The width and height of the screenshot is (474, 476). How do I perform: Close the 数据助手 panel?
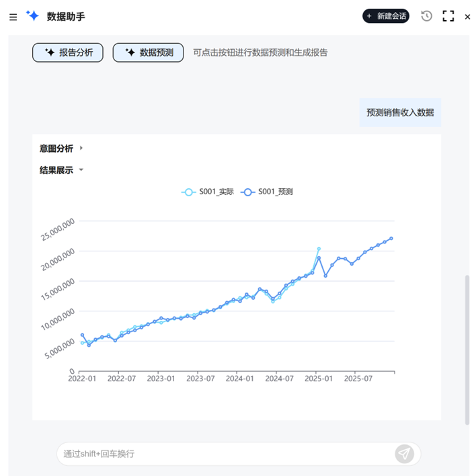pos(468,17)
